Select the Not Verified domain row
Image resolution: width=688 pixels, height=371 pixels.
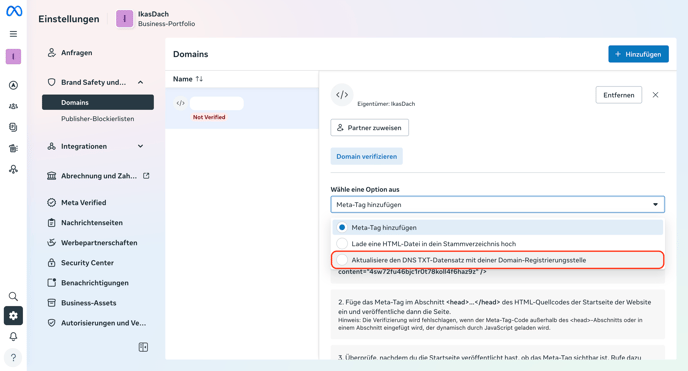click(x=242, y=108)
